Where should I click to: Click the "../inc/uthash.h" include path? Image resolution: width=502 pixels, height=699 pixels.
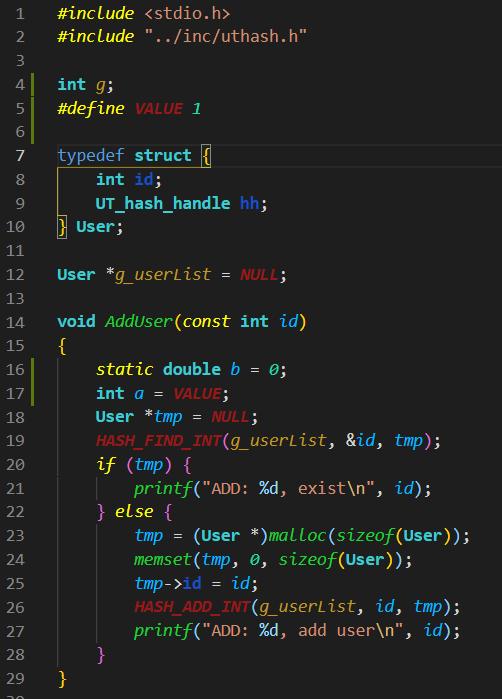[226, 37]
